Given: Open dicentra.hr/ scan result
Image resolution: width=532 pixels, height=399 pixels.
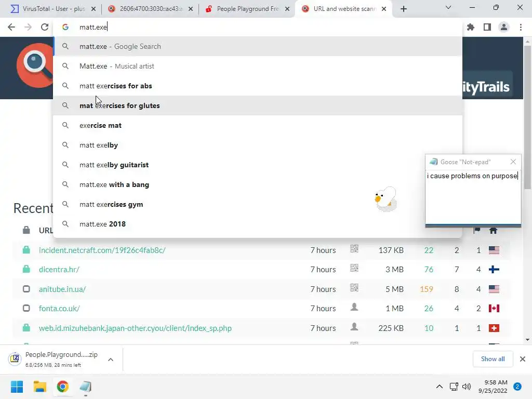Looking at the screenshot, I should (59, 270).
